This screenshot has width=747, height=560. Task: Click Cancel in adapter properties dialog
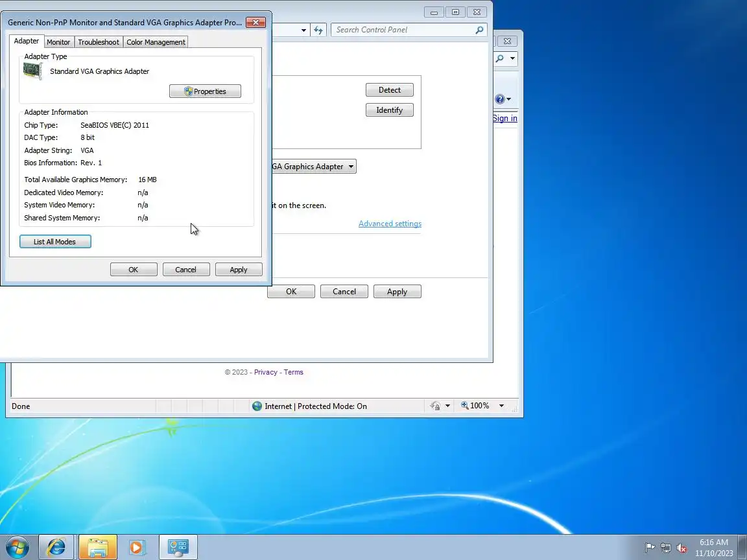[x=186, y=270]
